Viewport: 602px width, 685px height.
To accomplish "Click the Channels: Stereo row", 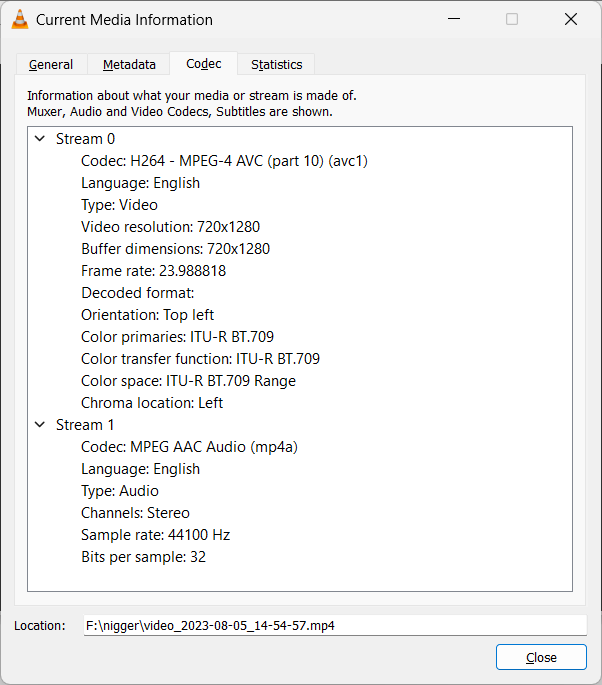I will [x=135, y=513].
